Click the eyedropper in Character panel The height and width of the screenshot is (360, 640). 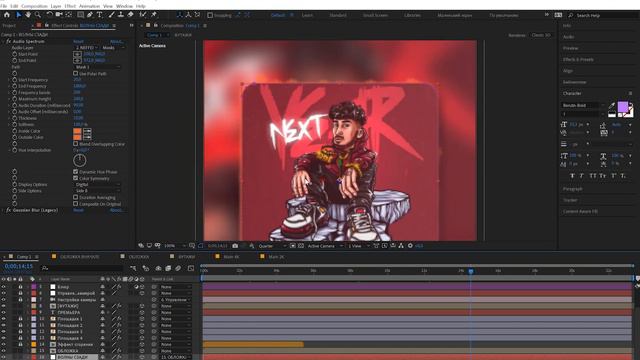point(612,106)
